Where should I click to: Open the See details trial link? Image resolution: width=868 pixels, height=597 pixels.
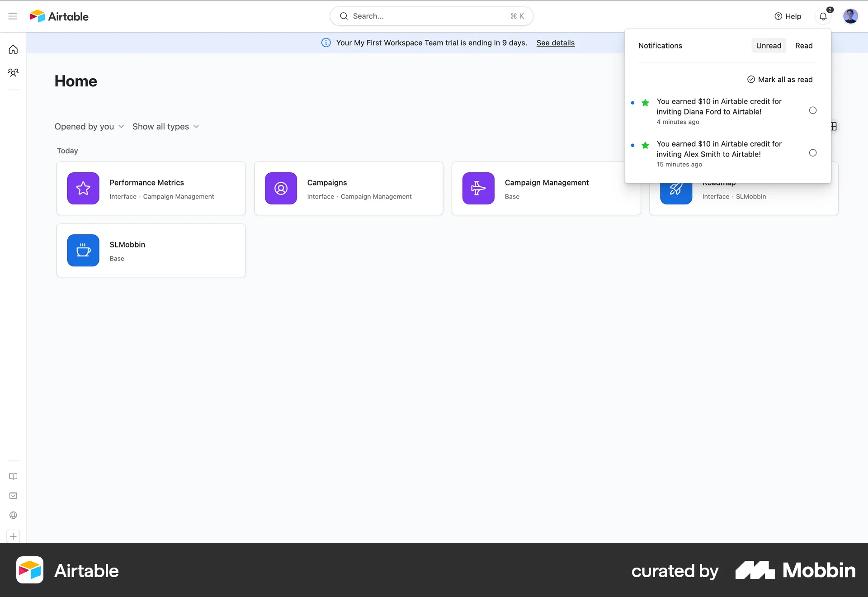tap(555, 43)
